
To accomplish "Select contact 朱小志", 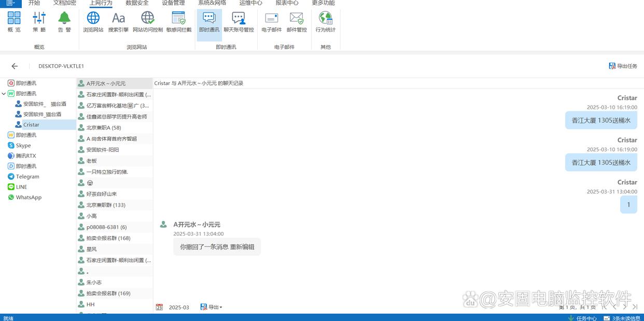I will (x=115, y=282).
